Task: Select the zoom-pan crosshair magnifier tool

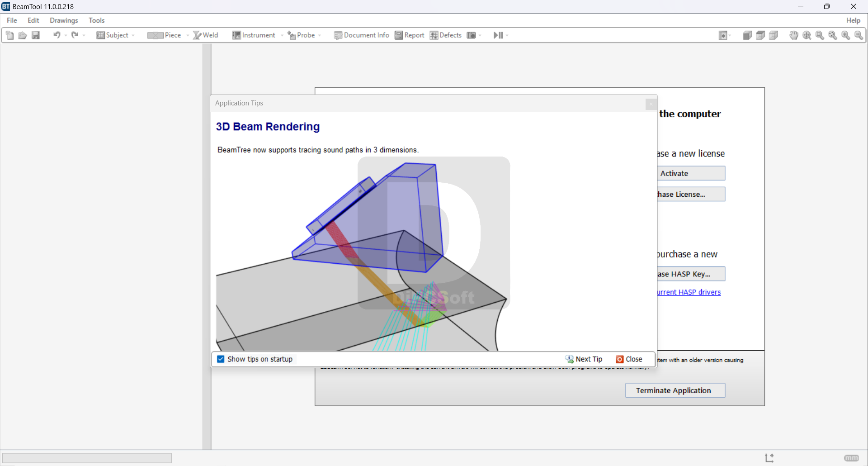Action: [x=807, y=35]
